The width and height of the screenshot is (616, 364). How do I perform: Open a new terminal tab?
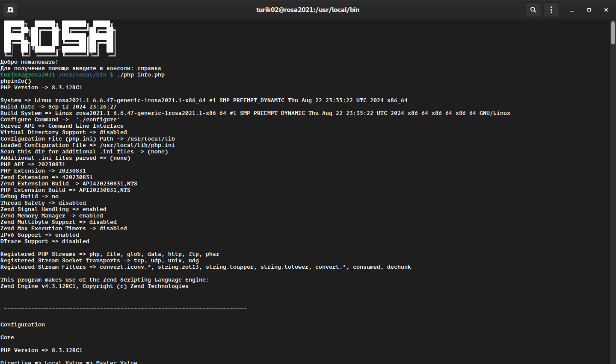(x=10, y=10)
